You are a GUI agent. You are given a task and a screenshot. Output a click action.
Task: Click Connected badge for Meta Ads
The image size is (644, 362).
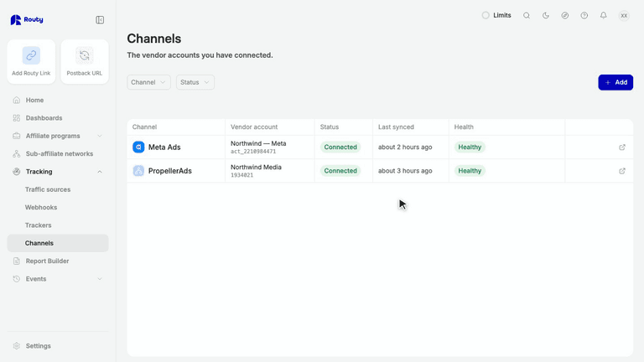tap(340, 147)
